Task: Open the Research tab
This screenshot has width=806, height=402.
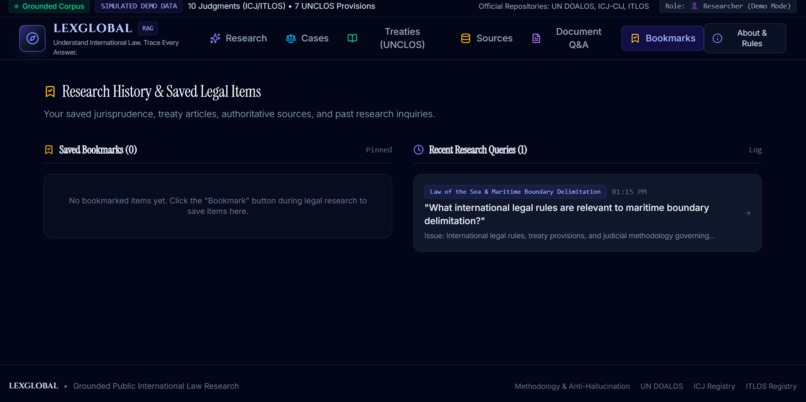Action: [x=239, y=38]
